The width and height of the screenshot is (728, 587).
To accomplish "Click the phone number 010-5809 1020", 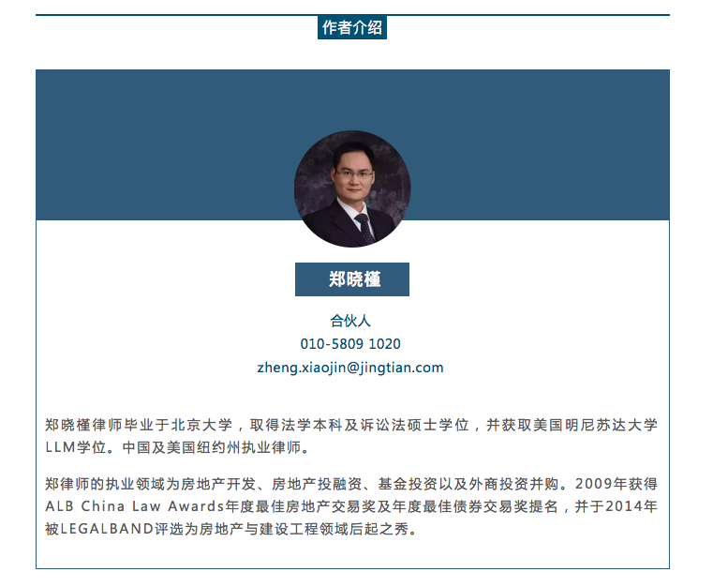I will click(x=350, y=344).
